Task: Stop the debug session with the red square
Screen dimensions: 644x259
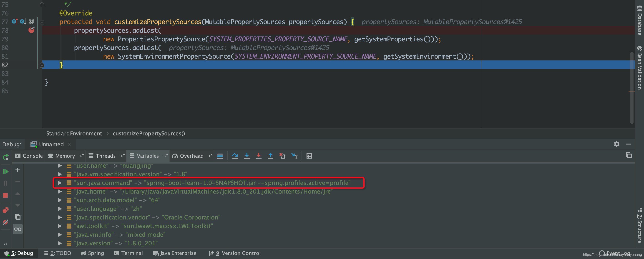Action: (5, 195)
